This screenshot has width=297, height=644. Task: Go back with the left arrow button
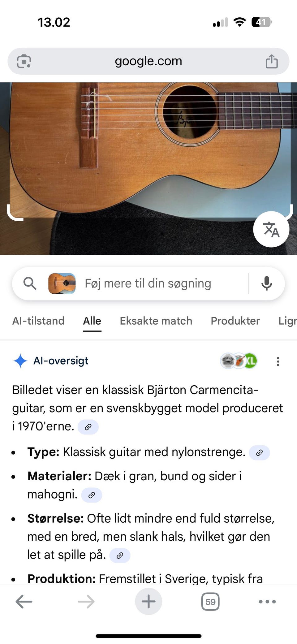[24, 602]
